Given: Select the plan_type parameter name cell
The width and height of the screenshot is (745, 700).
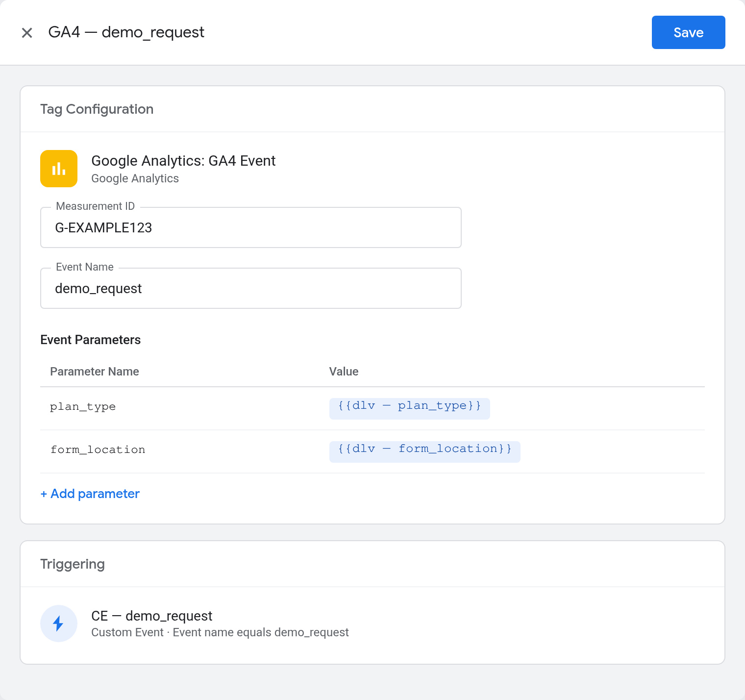Looking at the screenshot, I should point(83,407).
